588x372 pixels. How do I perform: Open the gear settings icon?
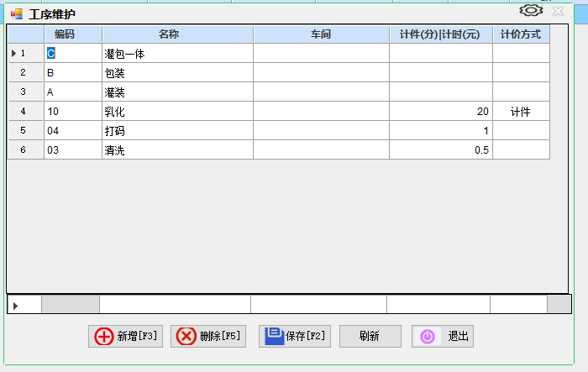530,11
